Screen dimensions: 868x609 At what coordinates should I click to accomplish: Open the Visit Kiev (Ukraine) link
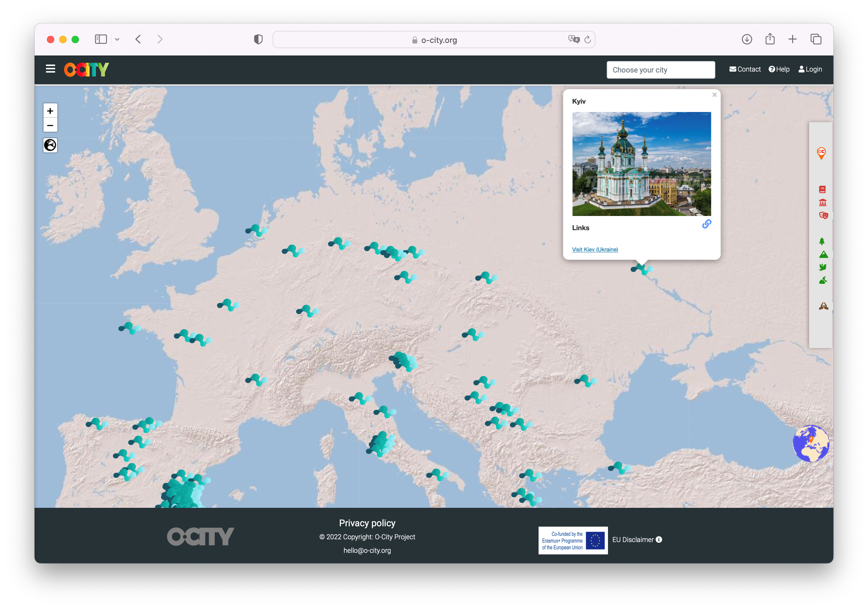click(x=595, y=250)
